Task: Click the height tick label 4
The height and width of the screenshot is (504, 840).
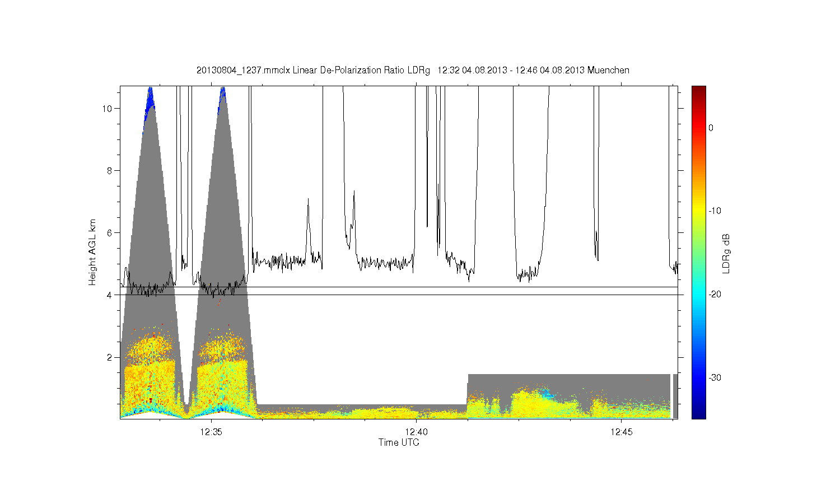Action: [x=110, y=295]
